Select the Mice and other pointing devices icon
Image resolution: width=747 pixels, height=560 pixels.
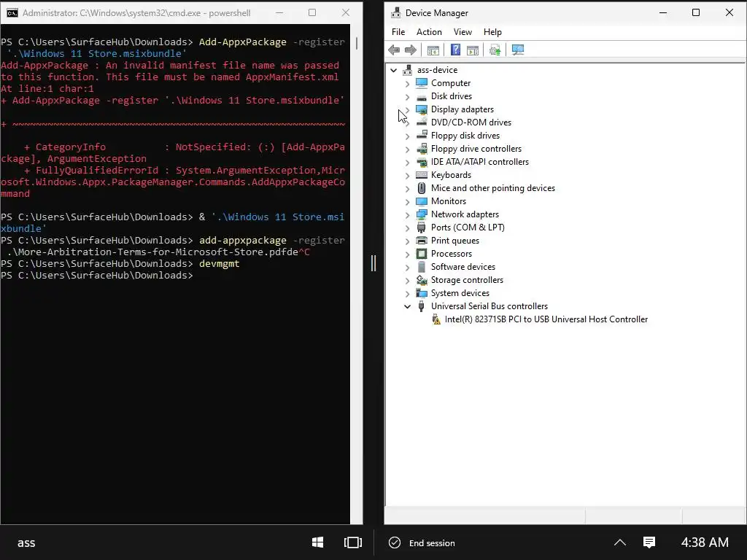tap(422, 188)
